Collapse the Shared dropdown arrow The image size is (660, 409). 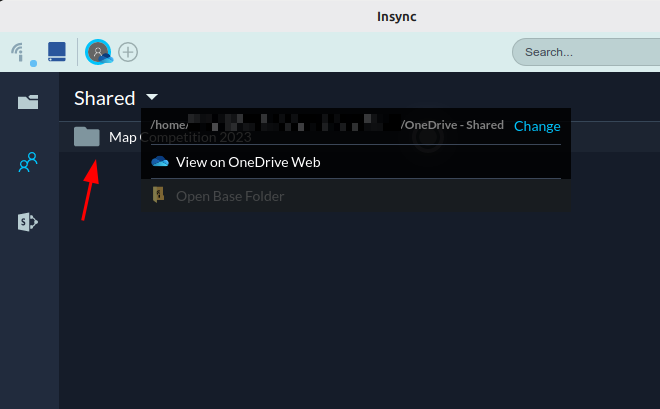[x=151, y=97]
